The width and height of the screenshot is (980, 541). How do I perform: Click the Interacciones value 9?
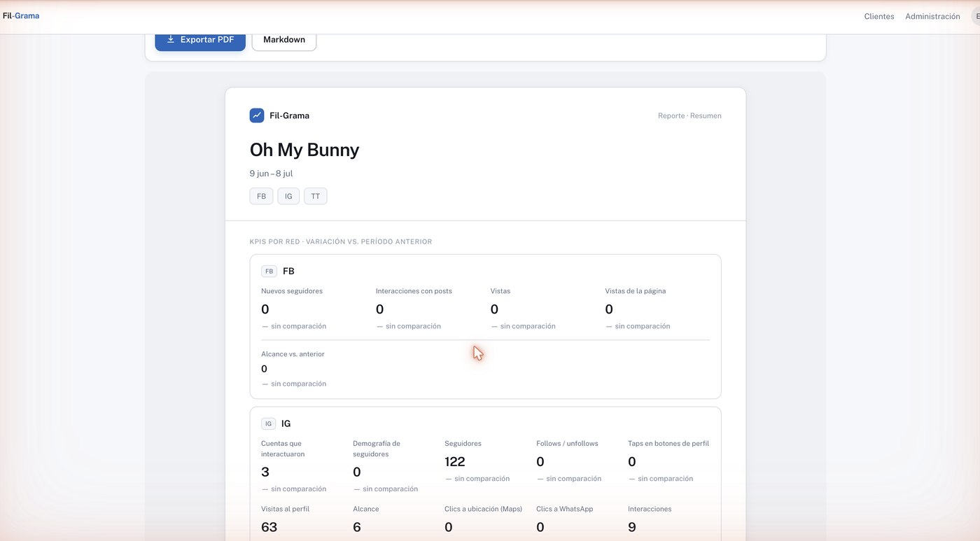(x=632, y=527)
